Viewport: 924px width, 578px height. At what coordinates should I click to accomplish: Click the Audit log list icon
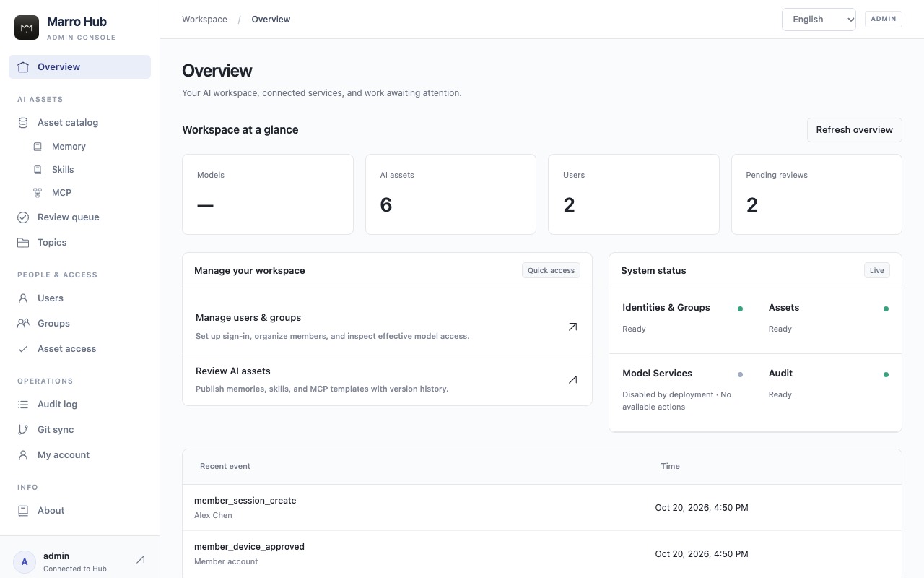(x=23, y=405)
